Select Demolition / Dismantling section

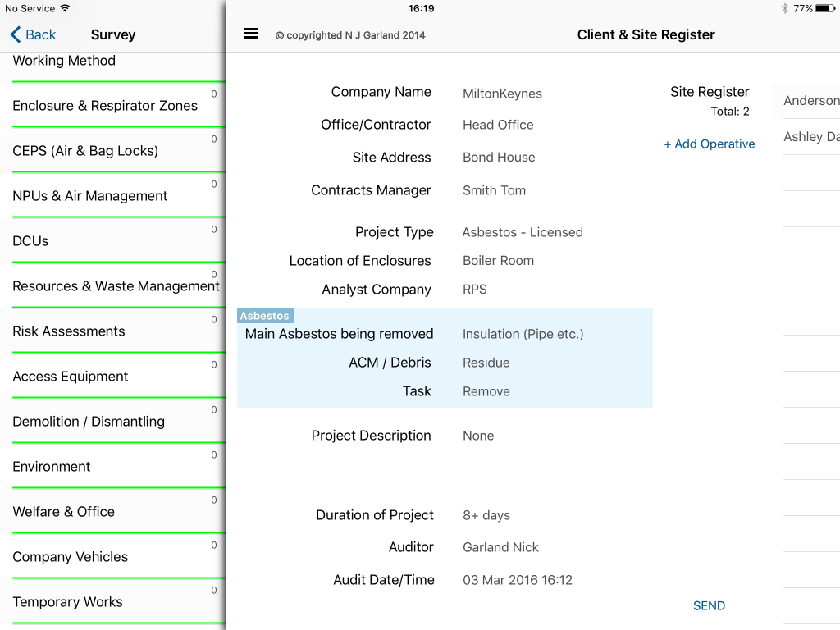(113, 421)
